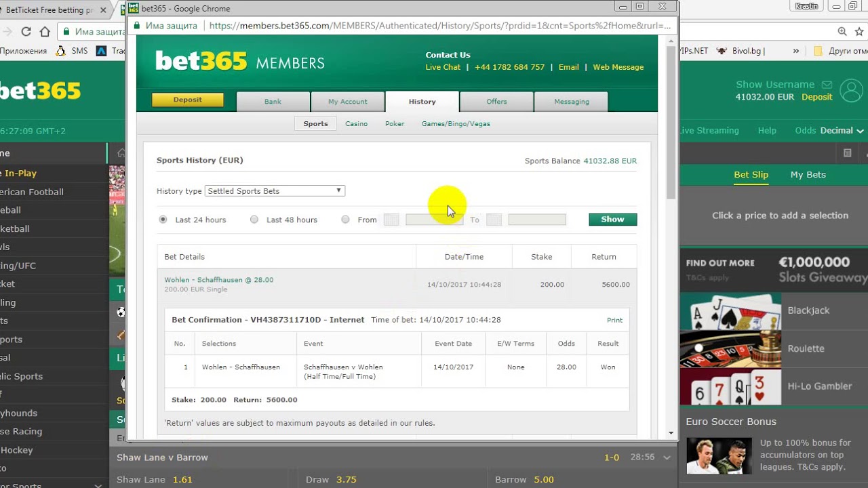Open the To date calendar picker
868x488 pixels.
(x=494, y=220)
